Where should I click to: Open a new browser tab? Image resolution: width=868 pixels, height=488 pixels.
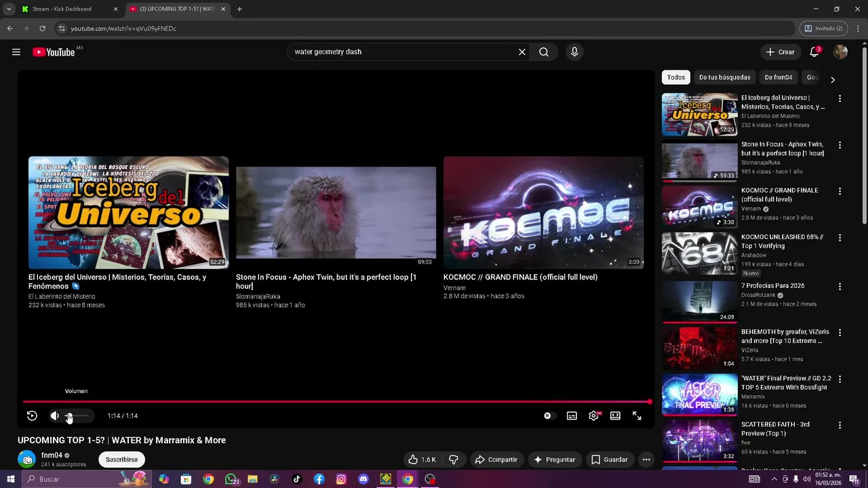click(239, 9)
